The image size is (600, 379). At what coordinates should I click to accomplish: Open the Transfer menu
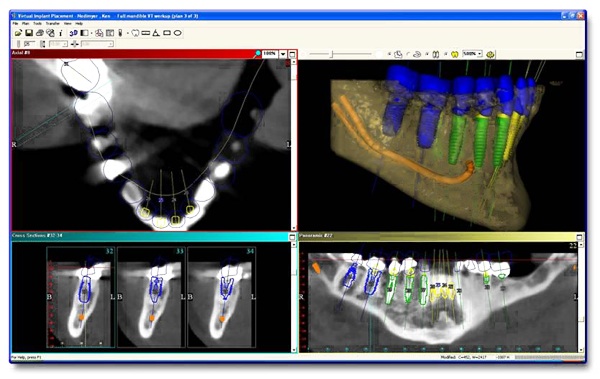tap(53, 24)
